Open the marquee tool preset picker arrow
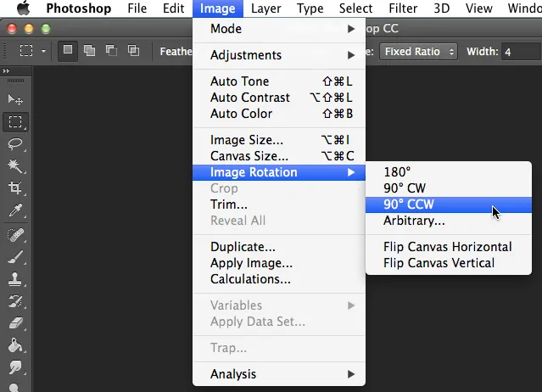This screenshot has width=542, height=392. click(x=44, y=51)
